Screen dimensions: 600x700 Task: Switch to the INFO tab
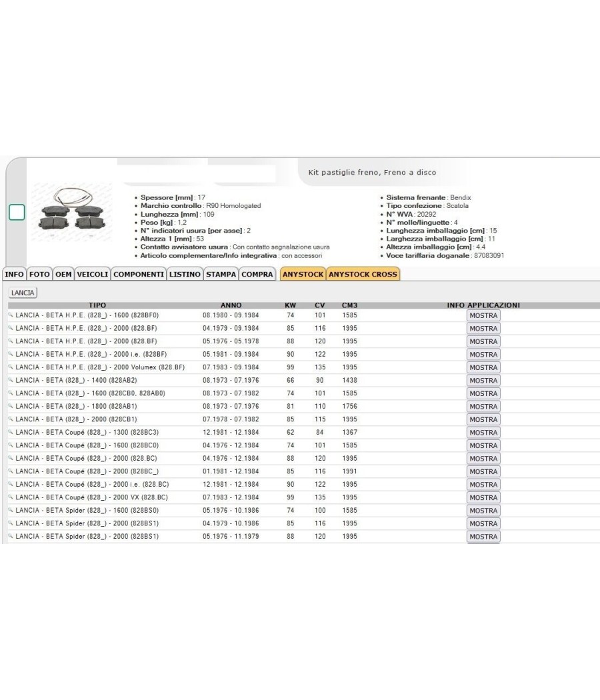coord(14,274)
